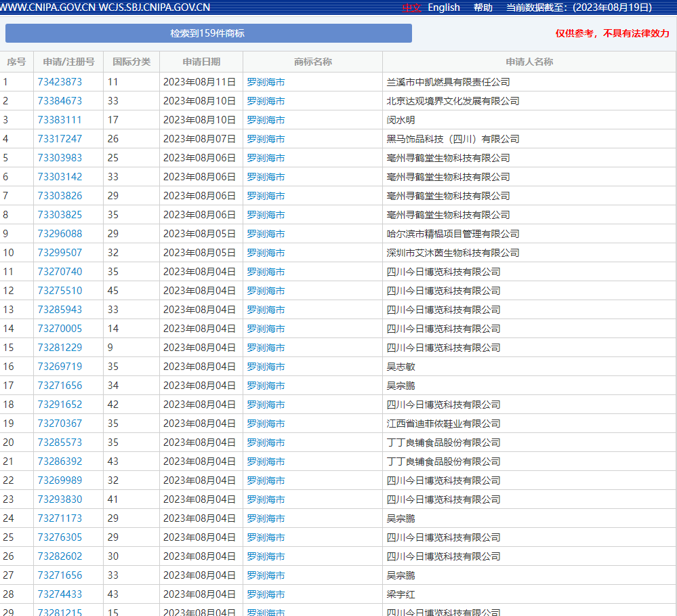Viewport: 677px width, 616px height.
Task: Click the red 仅供参考，不具有法律效力 notice
Action: pyautogui.click(x=612, y=34)
